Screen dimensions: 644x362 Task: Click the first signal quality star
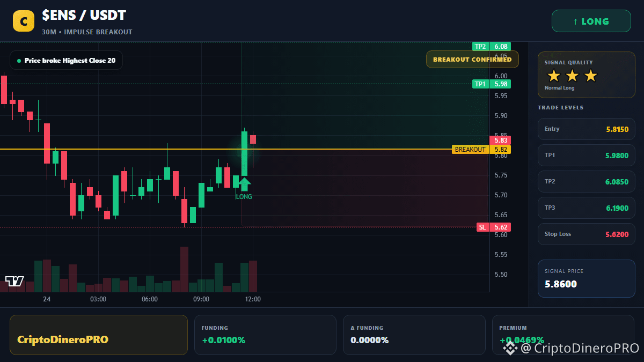554,76
